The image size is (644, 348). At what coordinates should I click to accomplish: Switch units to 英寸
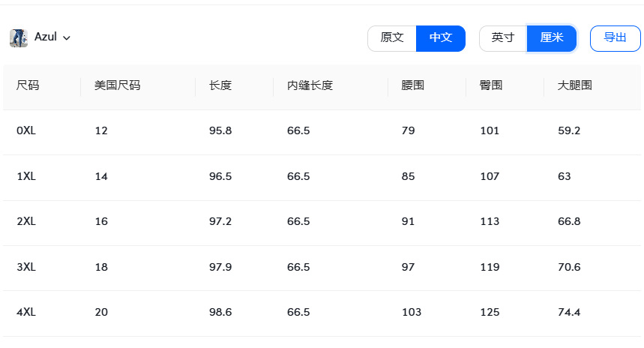[503, 38]
